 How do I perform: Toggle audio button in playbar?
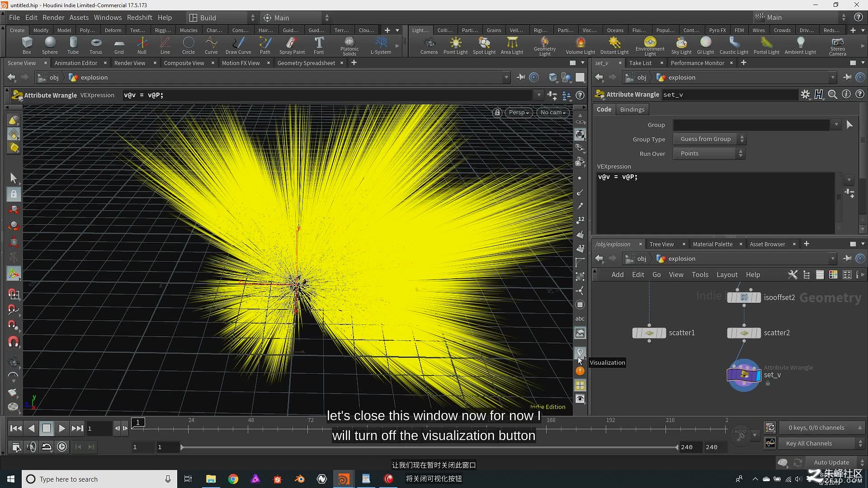[31, 447]
